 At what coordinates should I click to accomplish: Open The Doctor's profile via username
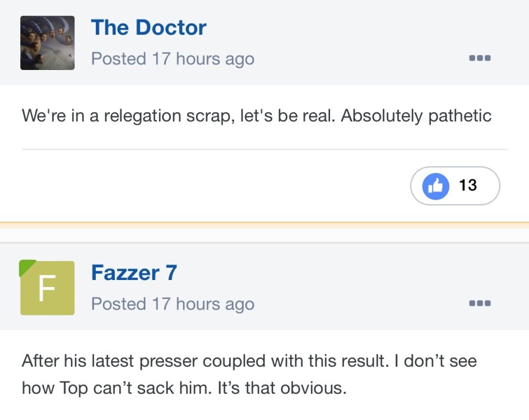(149, 28)
